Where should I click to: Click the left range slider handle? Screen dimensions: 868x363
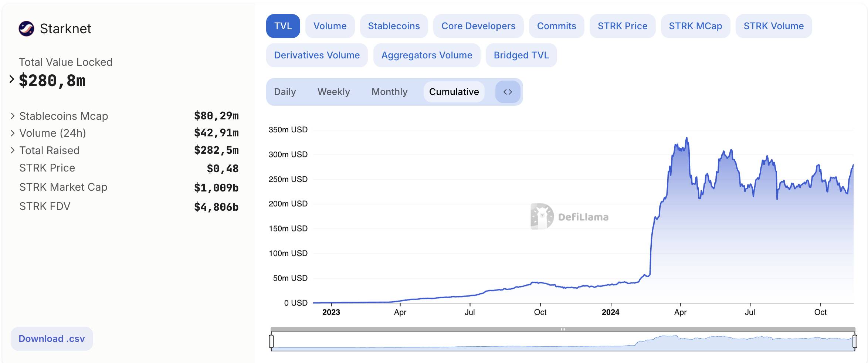click(x=271, y=341)
